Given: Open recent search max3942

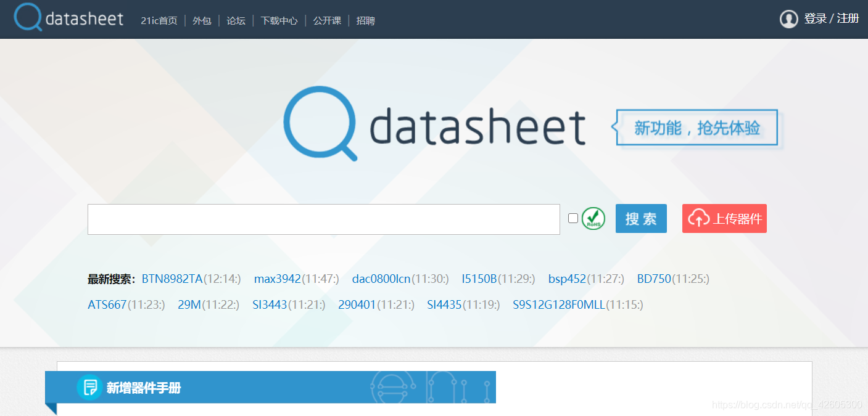Looking at the screenshot, I should point(278,279).
